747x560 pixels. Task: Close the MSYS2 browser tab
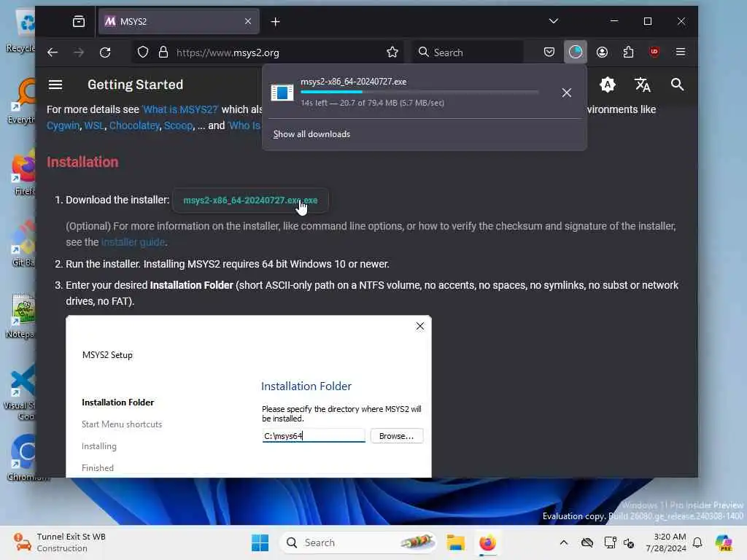(248, 21)
